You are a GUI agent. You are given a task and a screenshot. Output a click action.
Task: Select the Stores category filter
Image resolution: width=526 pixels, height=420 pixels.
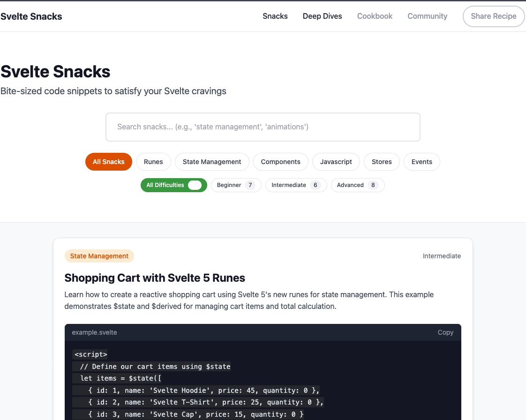point(382,161)
